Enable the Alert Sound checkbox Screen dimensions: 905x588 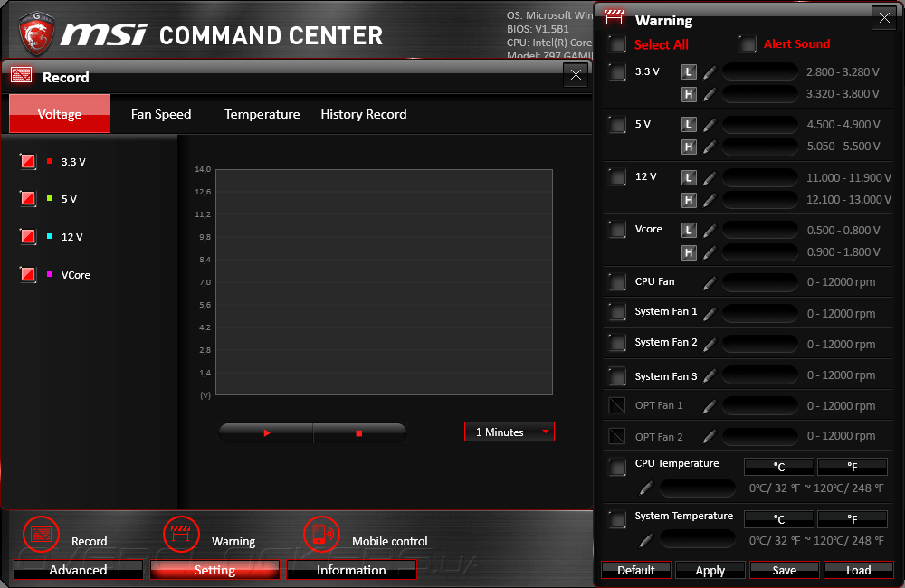748,44
